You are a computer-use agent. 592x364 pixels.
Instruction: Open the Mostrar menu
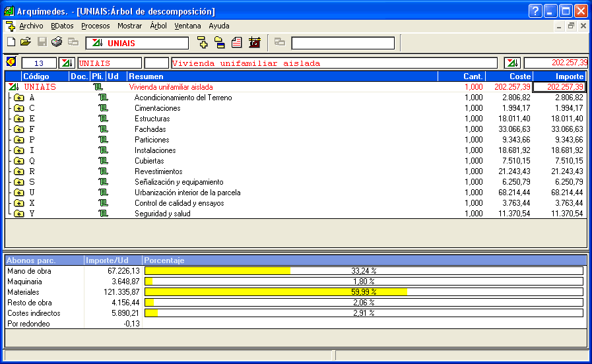pos(129,26)
